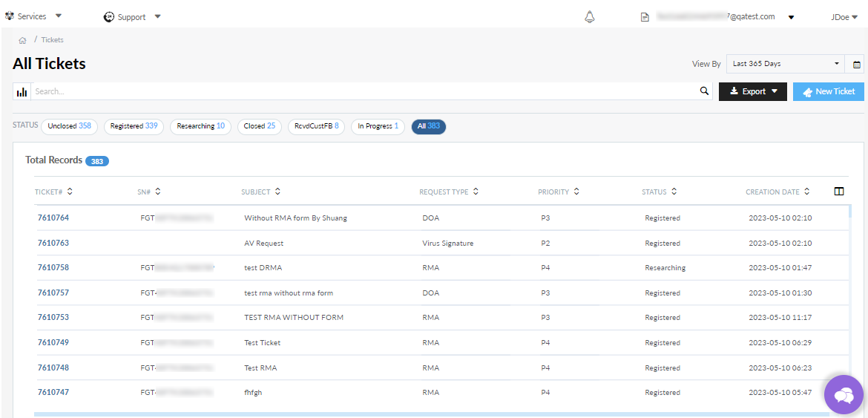868x418 pixels.
Task: Open ticket 7610757
Action: pos(53,293)
